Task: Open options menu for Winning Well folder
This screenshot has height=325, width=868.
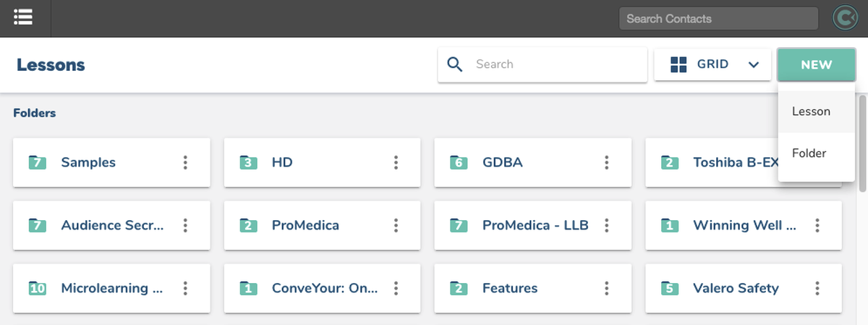Action: tap(817, 226)
